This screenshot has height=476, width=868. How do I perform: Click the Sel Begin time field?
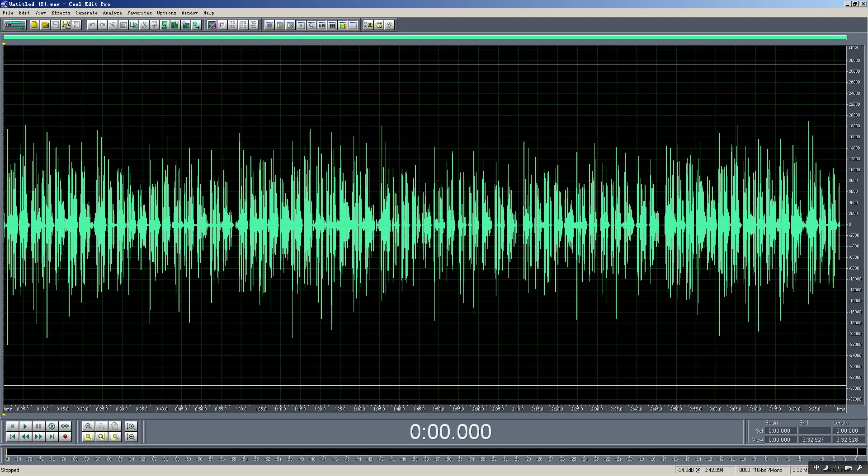click(780, 431)
